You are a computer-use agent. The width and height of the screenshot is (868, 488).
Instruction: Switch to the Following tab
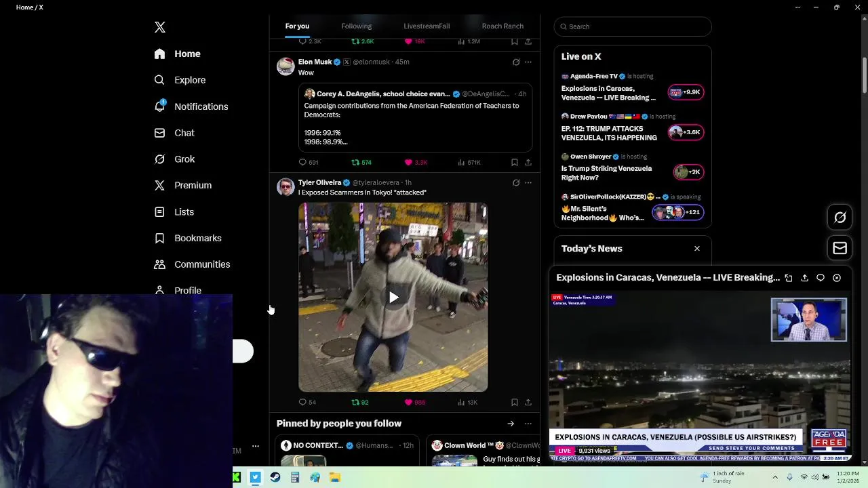click(357, 26)
